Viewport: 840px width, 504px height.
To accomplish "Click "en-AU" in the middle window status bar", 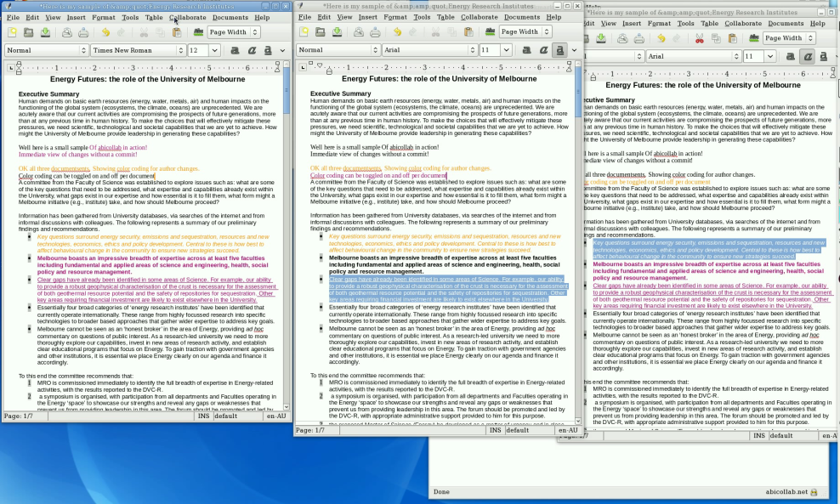I will coord(569,430).
